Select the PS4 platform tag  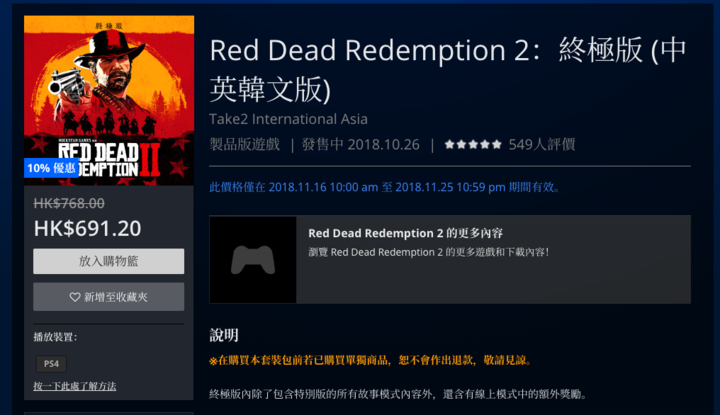(x=51, y=364)
